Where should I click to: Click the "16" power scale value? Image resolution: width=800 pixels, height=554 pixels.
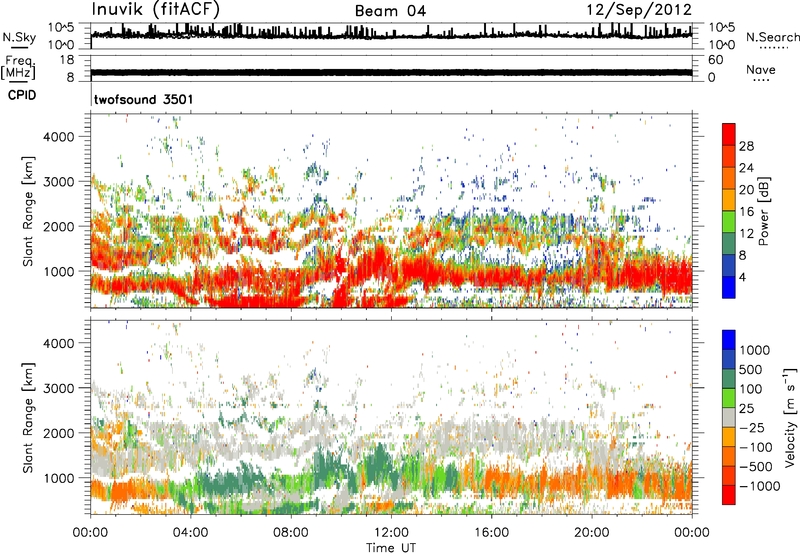[746, 212]
